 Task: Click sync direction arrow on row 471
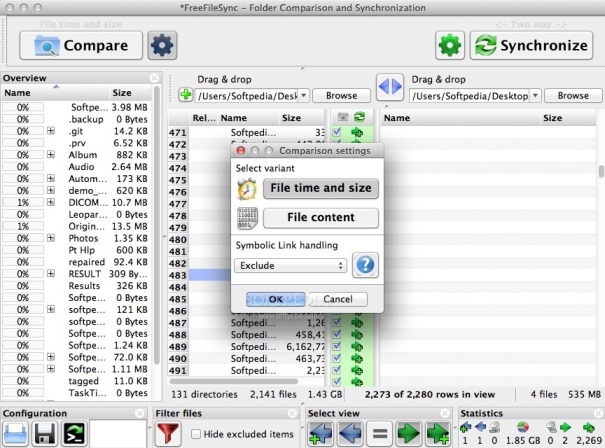(x=357, y=133)
